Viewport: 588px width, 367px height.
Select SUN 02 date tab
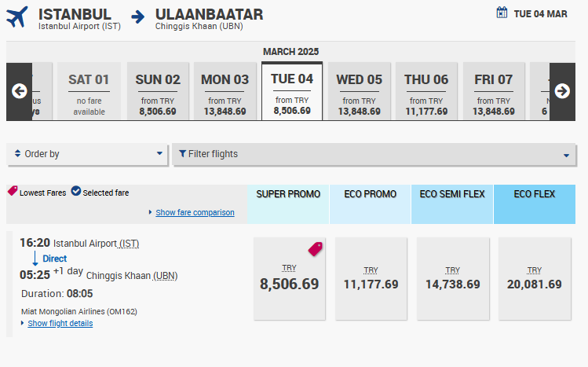point(158,91)
